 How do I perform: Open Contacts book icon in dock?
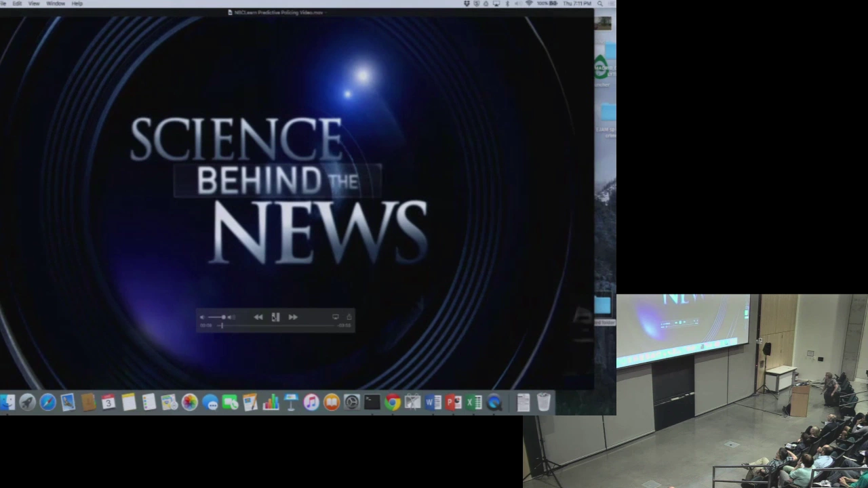88,402
